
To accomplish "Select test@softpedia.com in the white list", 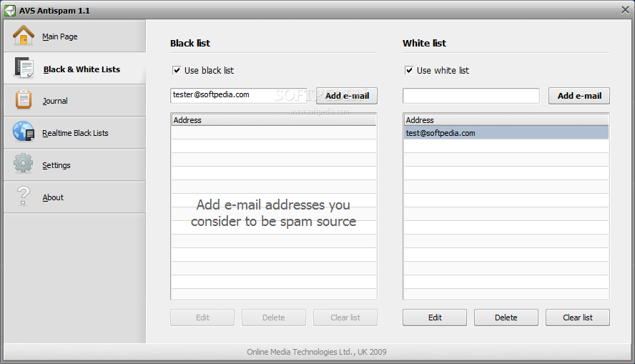I will pos(506,133).
